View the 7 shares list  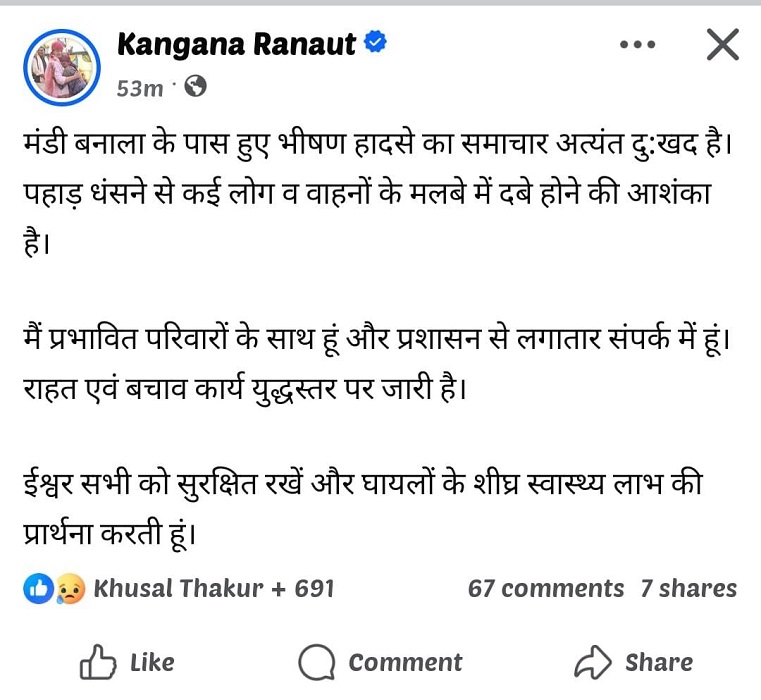pos(688,588)
